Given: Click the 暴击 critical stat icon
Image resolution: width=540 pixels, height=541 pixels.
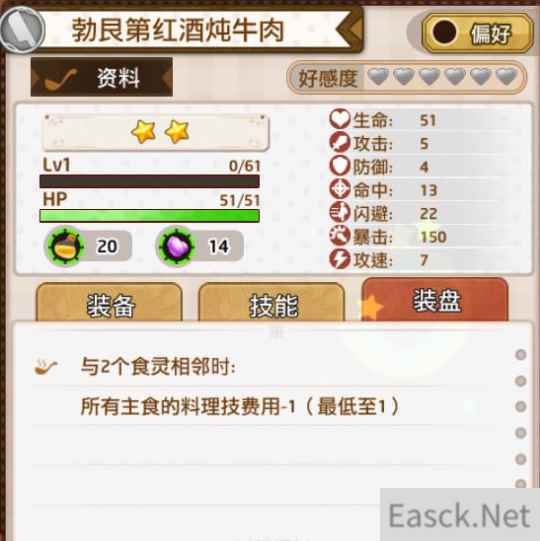Looking at the screenshot, I should [x=340, y=236].
